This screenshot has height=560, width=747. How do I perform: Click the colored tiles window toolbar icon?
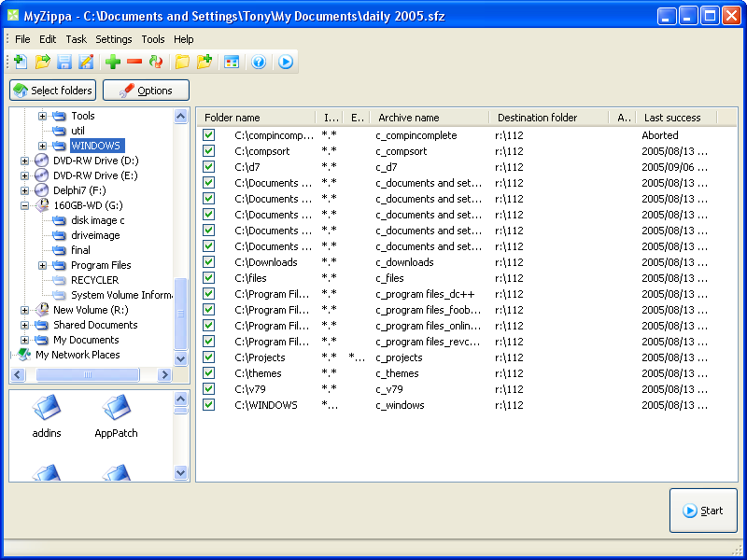click(232, 62)
